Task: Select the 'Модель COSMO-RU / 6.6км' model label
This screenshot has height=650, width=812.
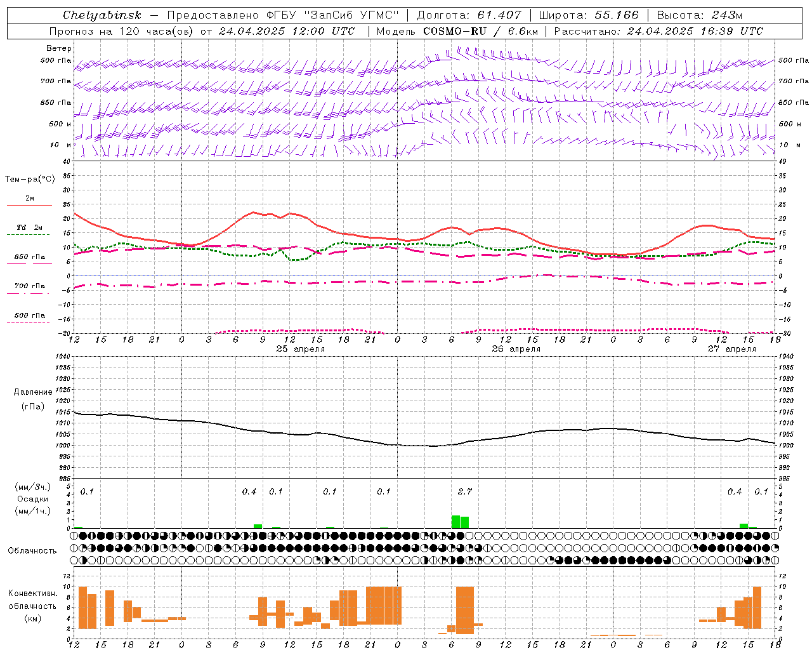Action: coord(457,31)
